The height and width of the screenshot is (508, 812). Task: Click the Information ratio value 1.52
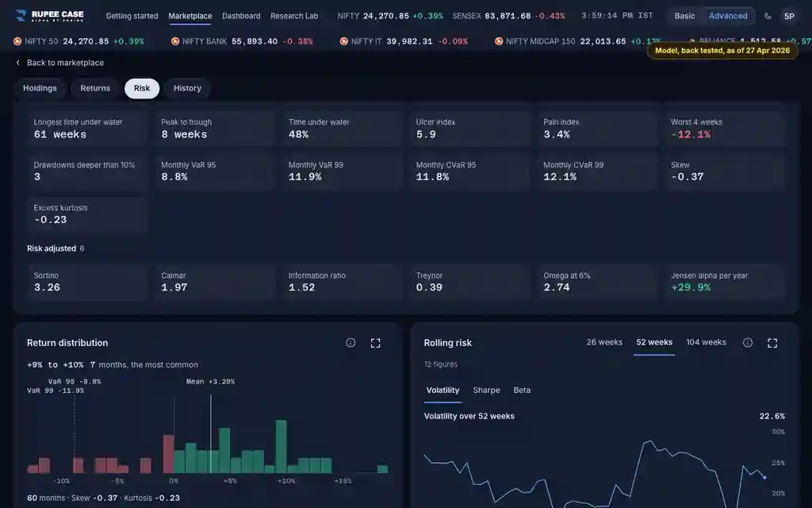coord(301,287)
